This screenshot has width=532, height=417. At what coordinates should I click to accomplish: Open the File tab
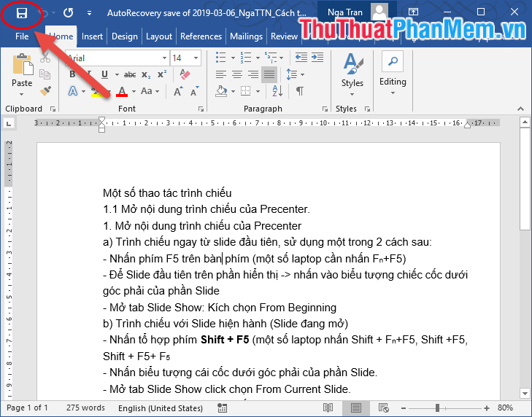(22, 36)
